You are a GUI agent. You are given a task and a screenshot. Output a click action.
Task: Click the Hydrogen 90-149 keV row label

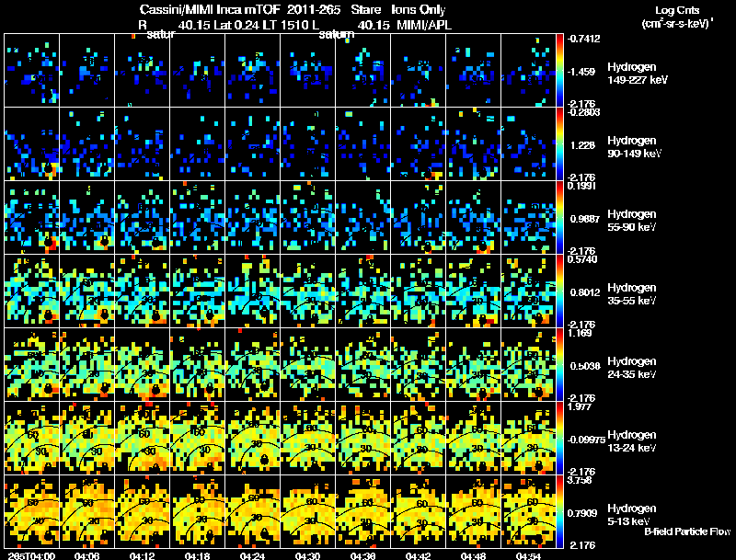(634, 147)
